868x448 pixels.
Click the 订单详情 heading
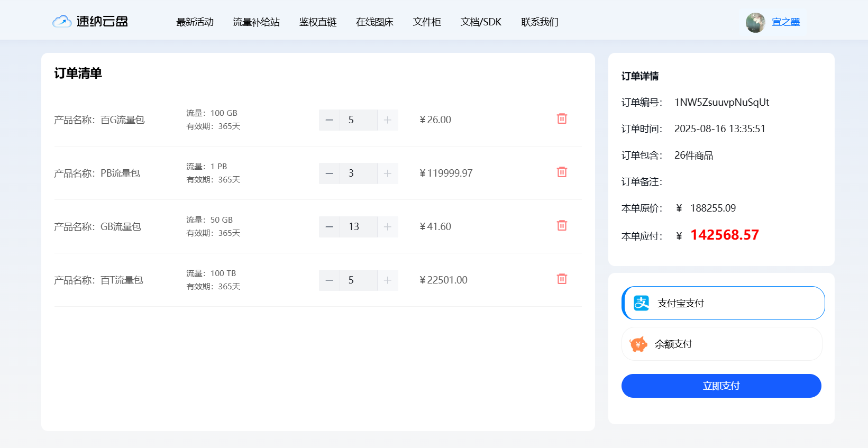[x=640, y=76]
